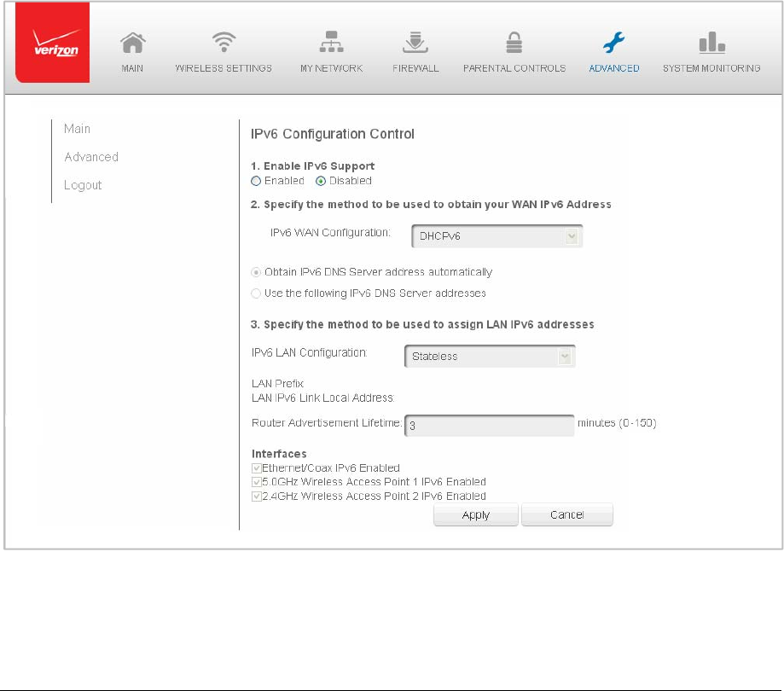Toggle 2.4GHz Wireless Access Point 2 checkbox

[257, 496]
